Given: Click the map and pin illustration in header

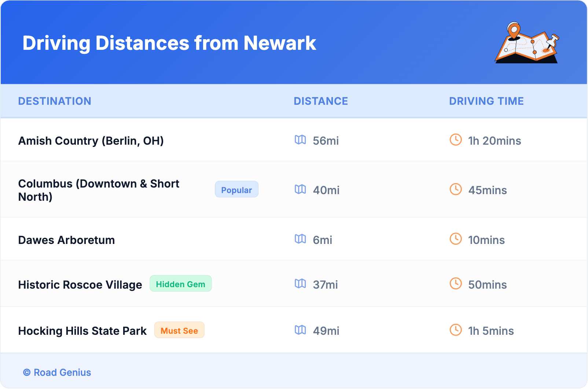Looking at the screenshot, I should tap(527, 43).
